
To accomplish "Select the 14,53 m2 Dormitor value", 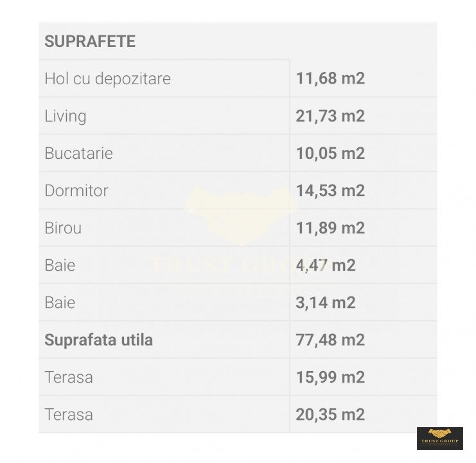I will coord(330,191).
